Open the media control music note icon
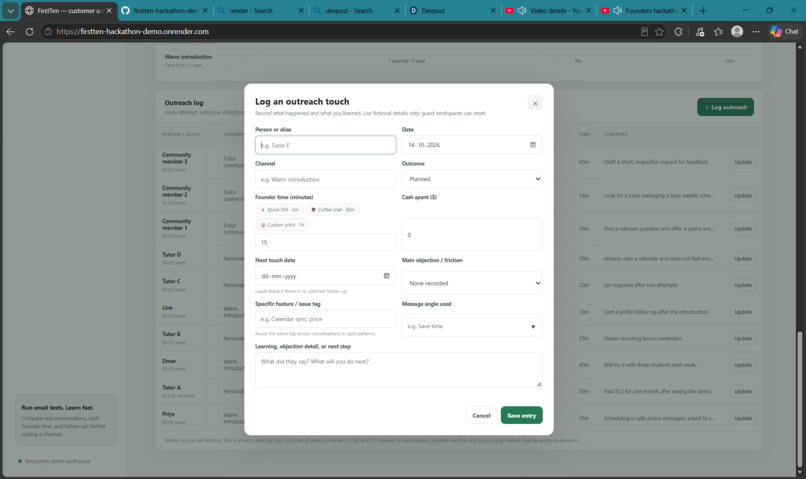 coord(700,31)
